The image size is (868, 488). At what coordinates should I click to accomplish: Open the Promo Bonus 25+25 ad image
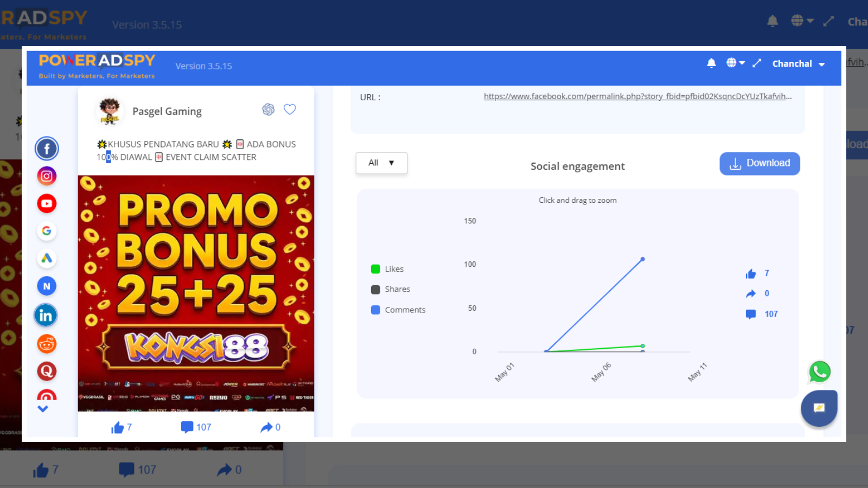pyautogui.click(x=196, y=293)
